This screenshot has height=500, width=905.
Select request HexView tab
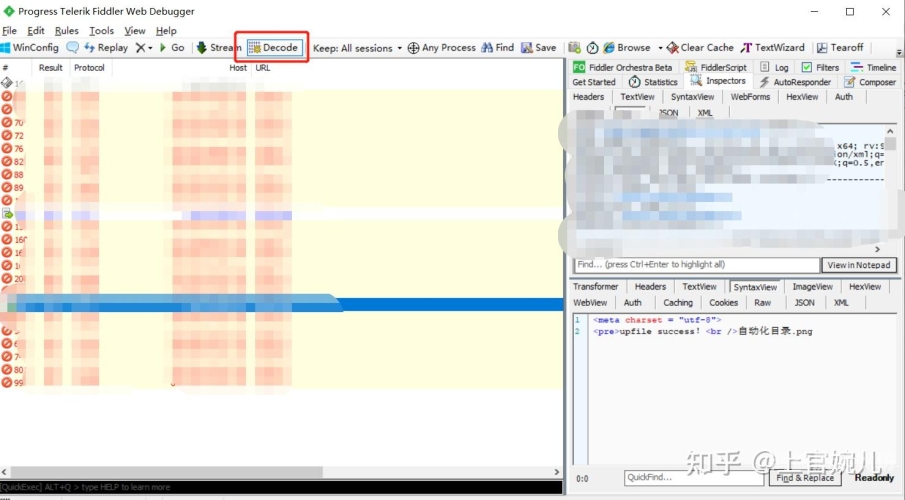click(802, 97)
